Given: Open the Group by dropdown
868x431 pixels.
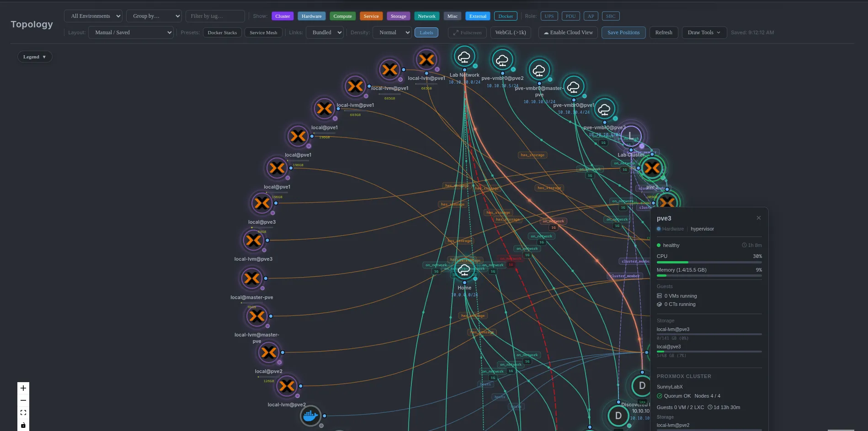Looking at the screenshot, I should [154, 16].
